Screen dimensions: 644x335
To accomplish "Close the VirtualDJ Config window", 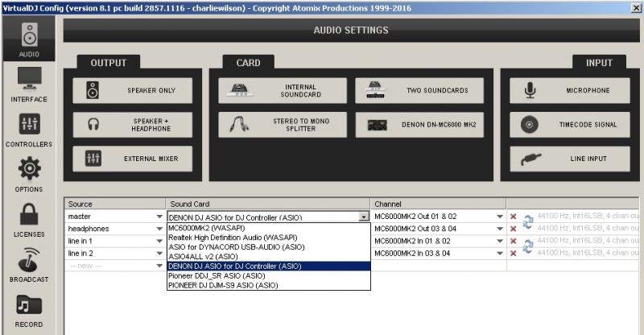I will coord(635,8).
